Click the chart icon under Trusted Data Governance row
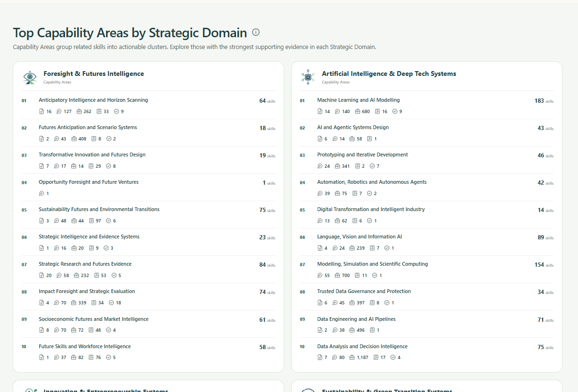This screenshot has height=392, width=578. pyautogui.click(x=372, y=303)
